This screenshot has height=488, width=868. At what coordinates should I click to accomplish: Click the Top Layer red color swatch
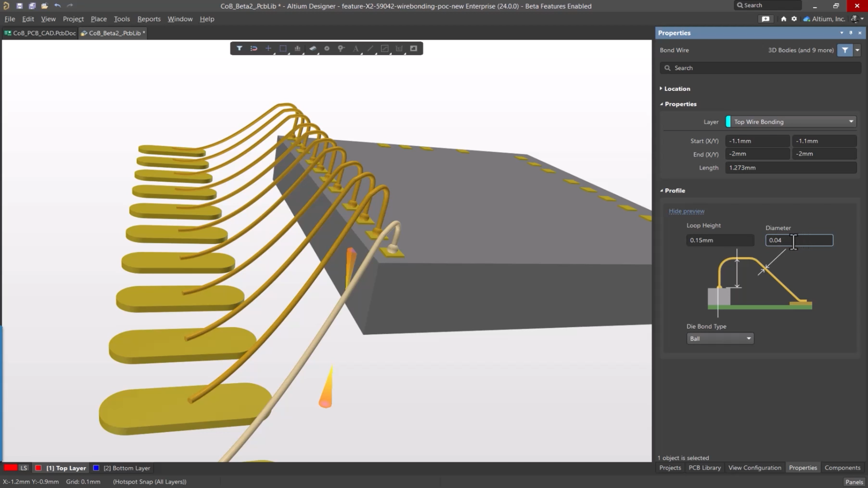[x=38, y=468]
